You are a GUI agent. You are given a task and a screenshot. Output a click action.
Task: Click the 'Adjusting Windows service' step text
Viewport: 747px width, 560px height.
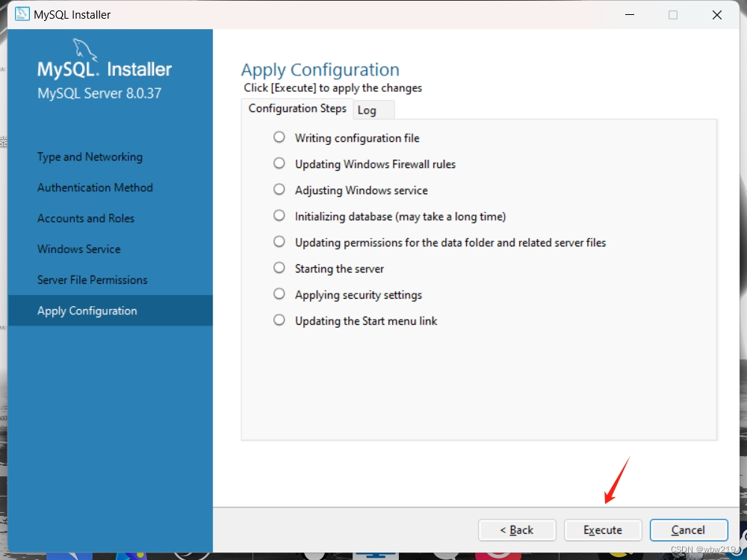(361, 190)
